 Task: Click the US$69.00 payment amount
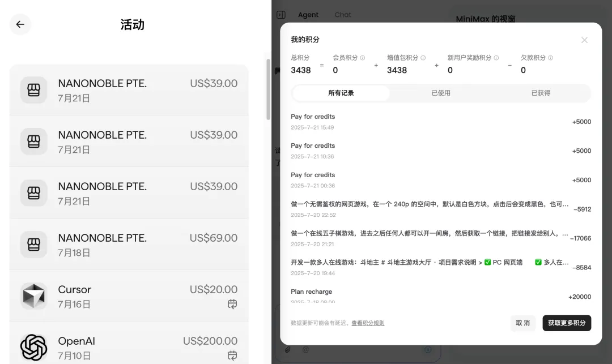[x=214, y=238]
